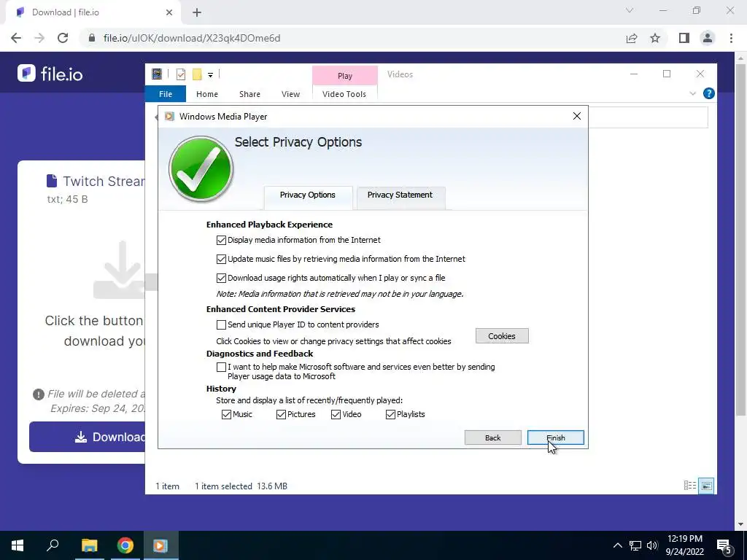Reload the file.io page
Image resolution: width=747 pixels, height=560 pixels.
[x=63, y=38]
